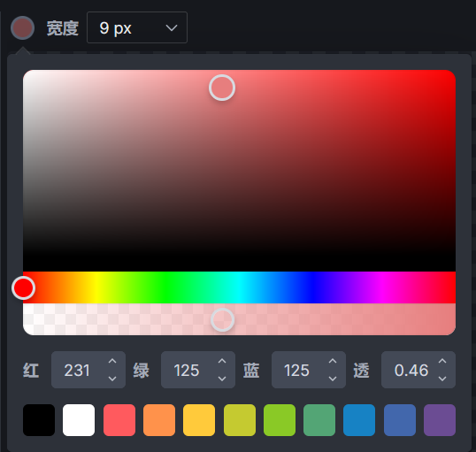Select the orange preset swatch

(159, 420)
